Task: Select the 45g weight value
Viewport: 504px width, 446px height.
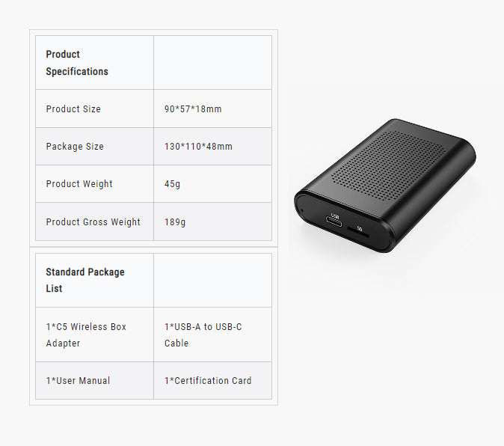Action: point(172,184)
